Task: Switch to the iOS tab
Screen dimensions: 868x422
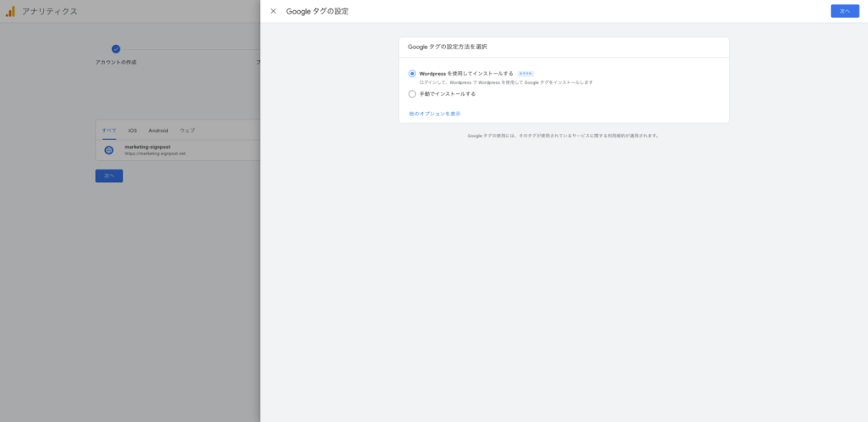Action: [132, 130]
